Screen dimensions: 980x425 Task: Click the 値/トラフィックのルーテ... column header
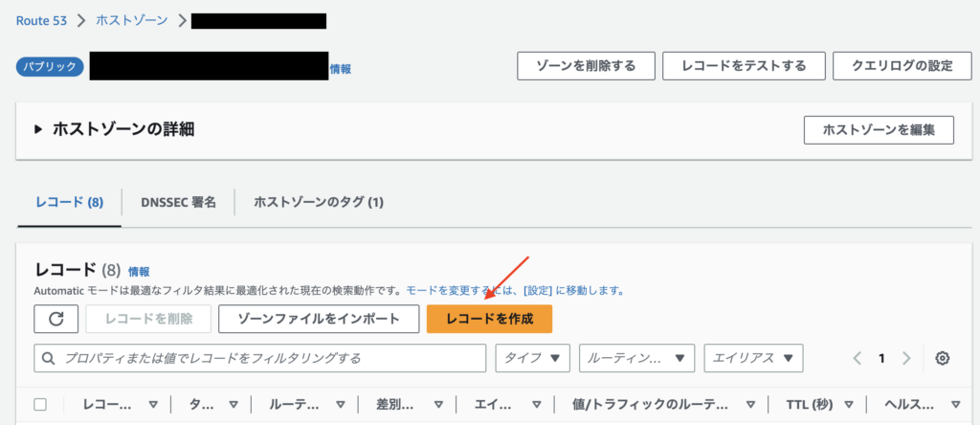click(653, 404)
